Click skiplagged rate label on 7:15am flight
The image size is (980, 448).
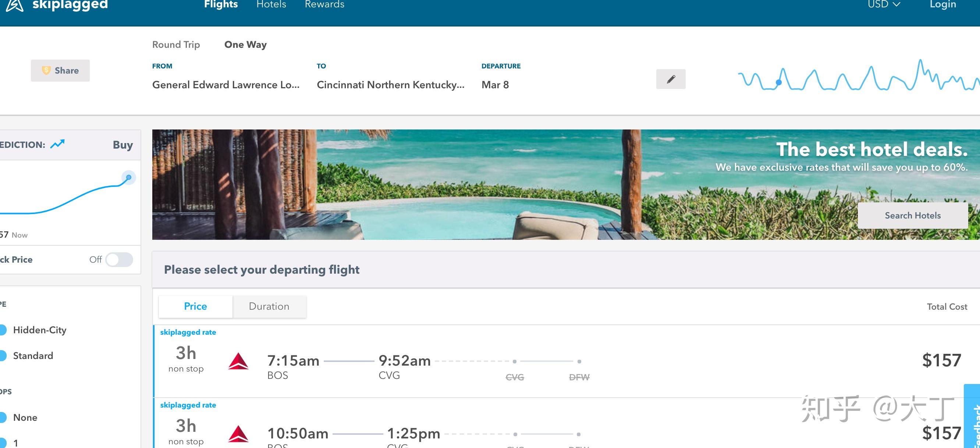[x=188, y=333]
